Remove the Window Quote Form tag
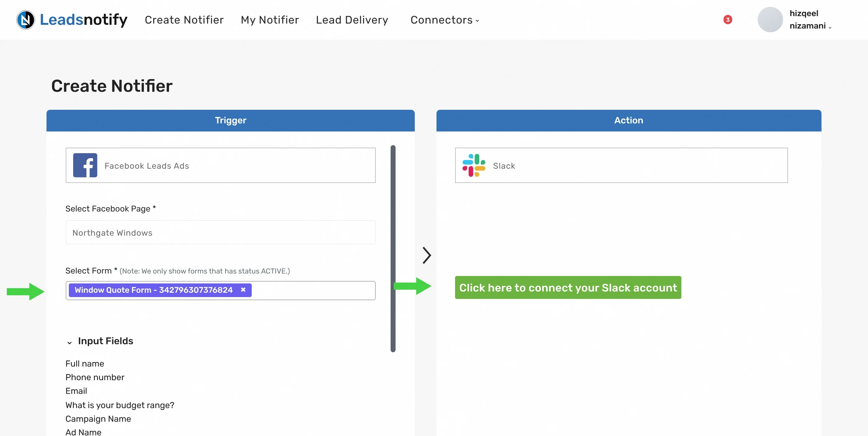 click(243, 290)
